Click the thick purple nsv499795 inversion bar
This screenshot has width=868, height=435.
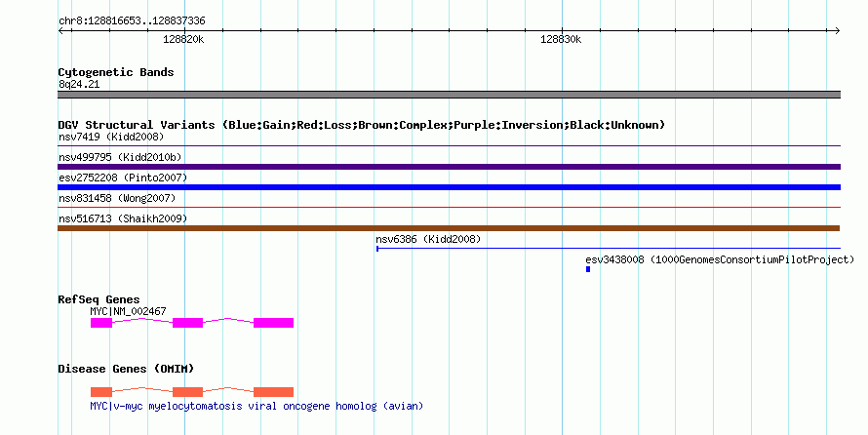[449, 167]
